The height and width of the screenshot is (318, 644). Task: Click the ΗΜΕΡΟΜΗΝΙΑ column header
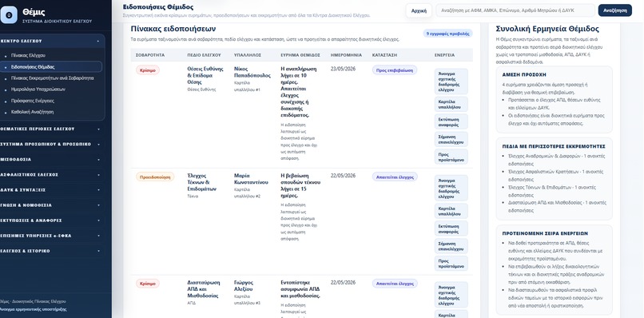coord(346,54)
